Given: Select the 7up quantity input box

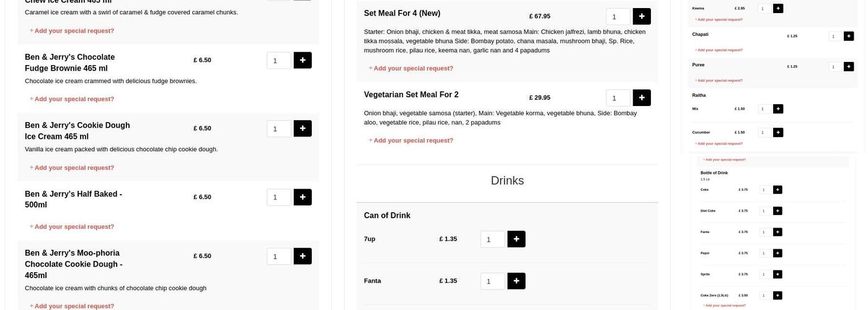Looking at the screenshot, I should click(x=492, y=239).
